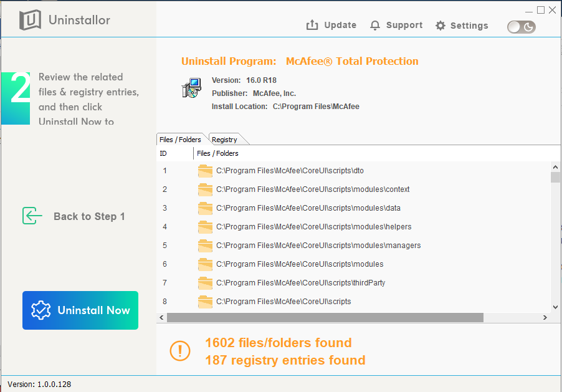Screen dimensions: 562x392
Task: Select path C:\Program Files\McAfee\CoreUI\scripts\dto
Action: [290, 171]
